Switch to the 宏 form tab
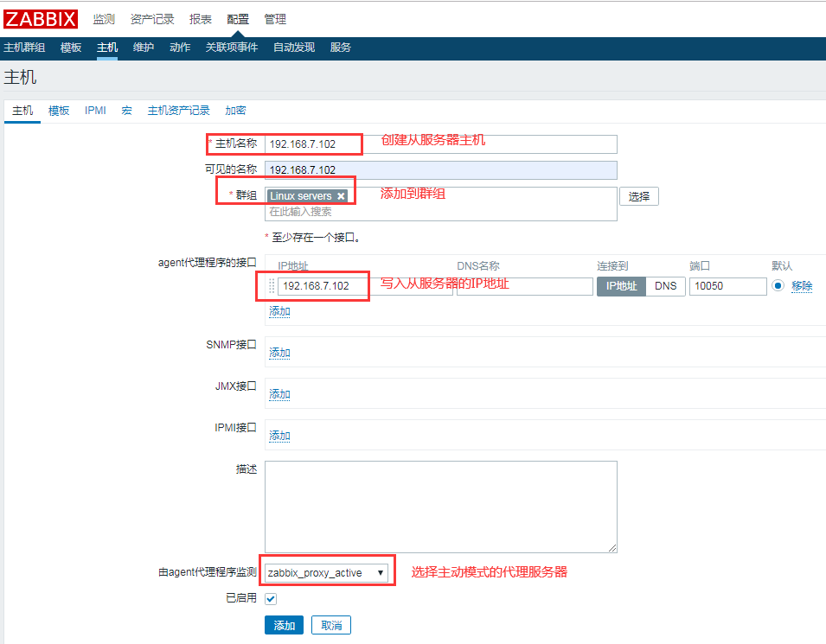The image size is (826, 644). coord(126,111)
